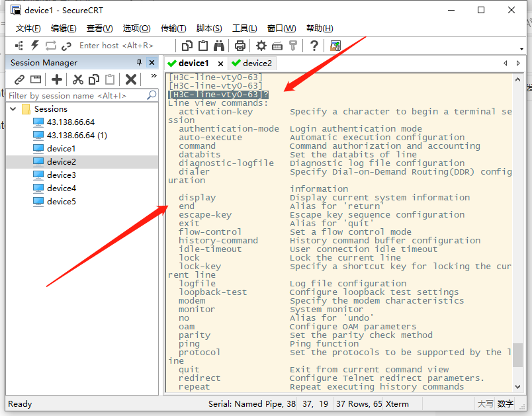The height and width of the screenshot is (416, 532).
Task: Close the Session Manager panel
Action: pyautogui.click(x=152, y=62)
